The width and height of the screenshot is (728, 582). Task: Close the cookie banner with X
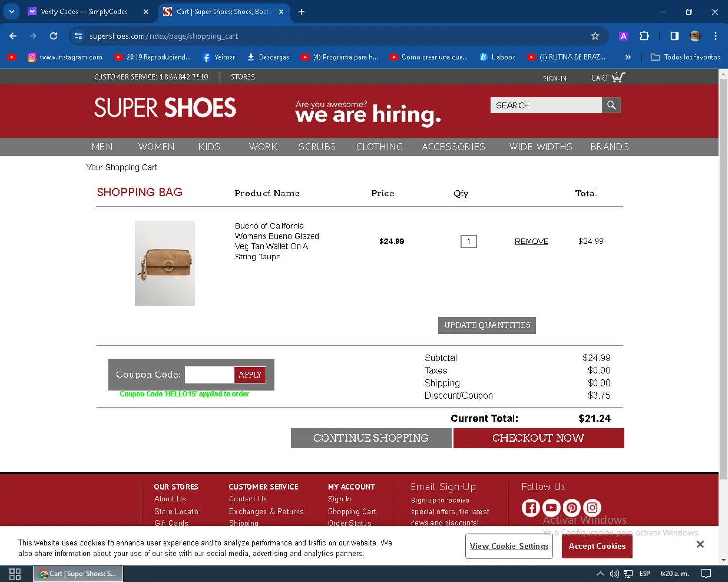click(x=700, y=544)
